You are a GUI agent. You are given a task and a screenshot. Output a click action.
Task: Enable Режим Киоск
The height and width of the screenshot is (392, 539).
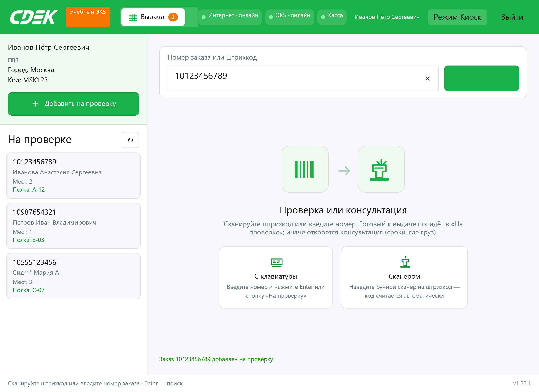click(x=457, y=17)
